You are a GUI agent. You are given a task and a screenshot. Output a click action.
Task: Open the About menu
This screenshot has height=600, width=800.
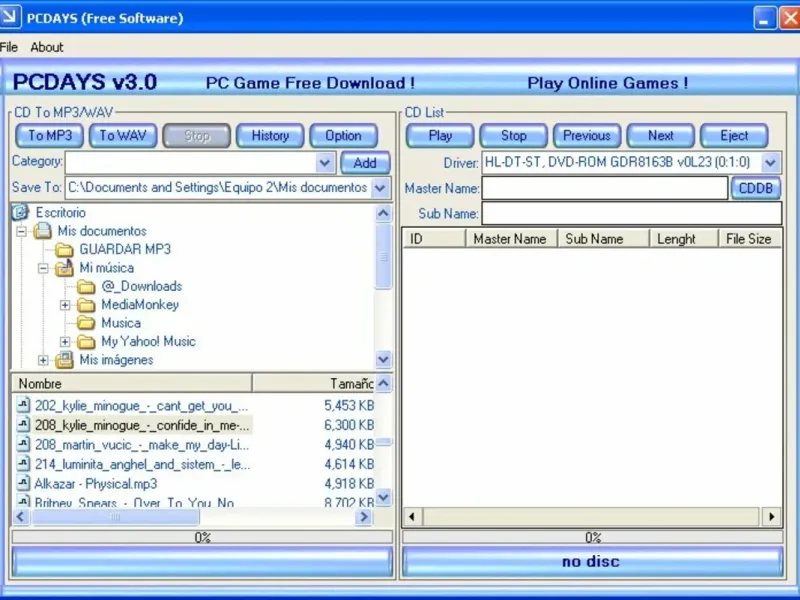47,47
